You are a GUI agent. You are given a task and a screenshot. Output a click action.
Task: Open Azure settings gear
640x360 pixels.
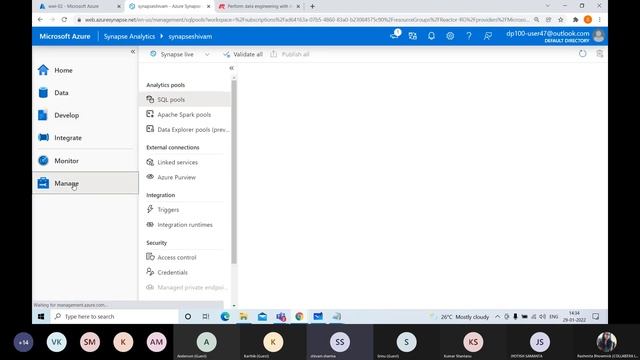click(450, 36)
